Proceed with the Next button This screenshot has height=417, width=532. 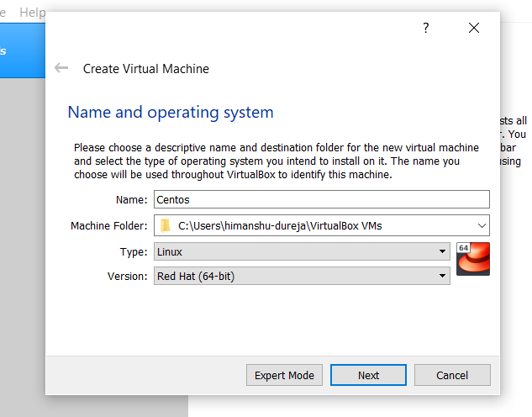pyautogui.click(x=368, y=375)
